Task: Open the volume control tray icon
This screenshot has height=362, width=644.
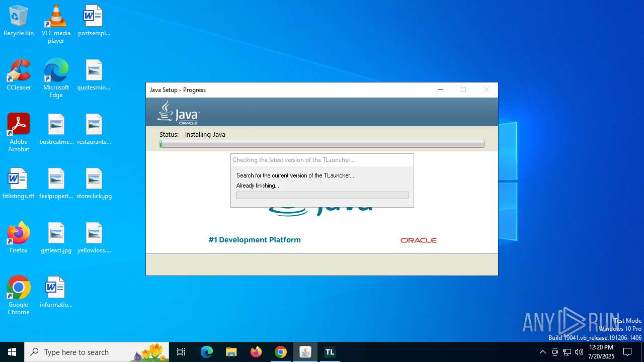Action: tap(579, 352)
